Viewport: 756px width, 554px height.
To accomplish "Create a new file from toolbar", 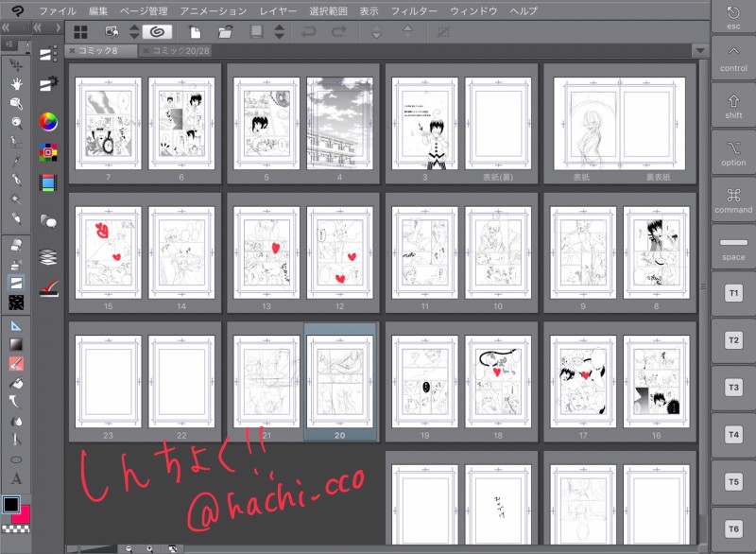I will tap(195, 32).
